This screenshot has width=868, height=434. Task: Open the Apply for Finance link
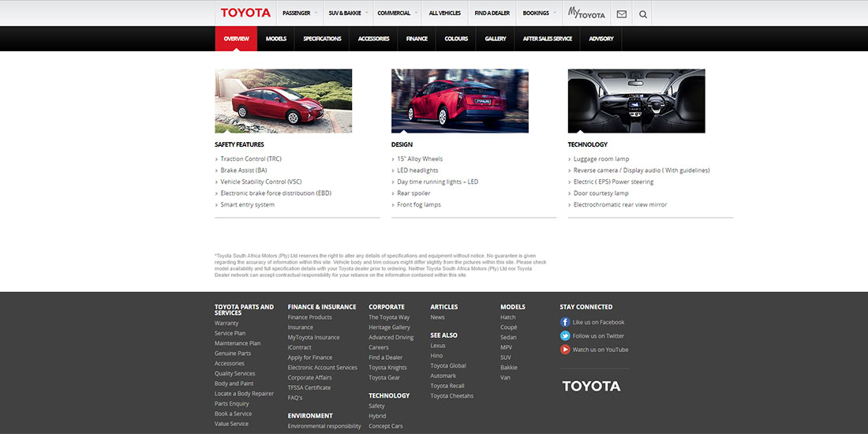click(x=310, y=357)
